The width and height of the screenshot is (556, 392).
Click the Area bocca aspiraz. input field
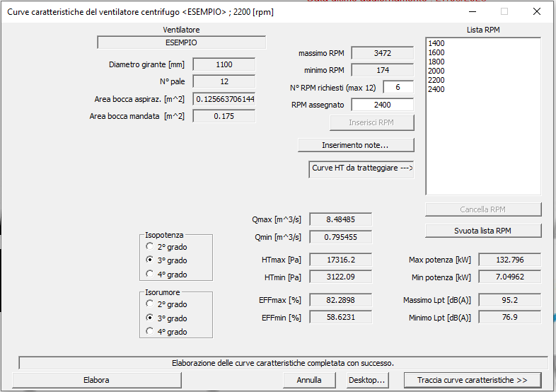[224, 99]
